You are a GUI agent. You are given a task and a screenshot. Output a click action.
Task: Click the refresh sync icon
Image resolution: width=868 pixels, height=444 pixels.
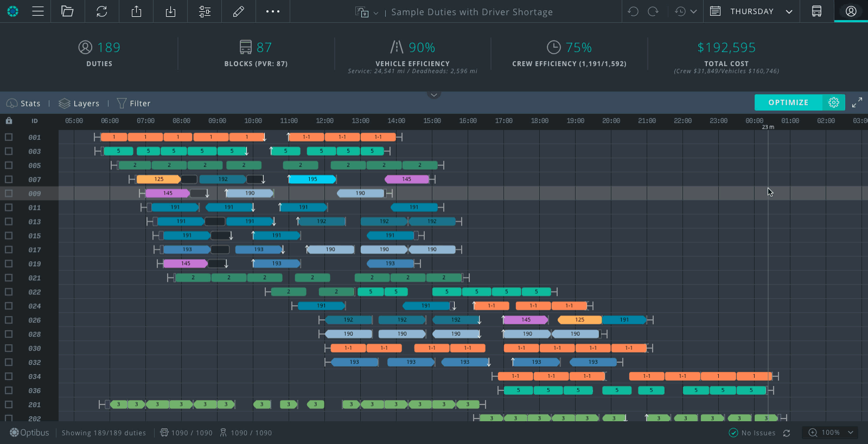101,11
